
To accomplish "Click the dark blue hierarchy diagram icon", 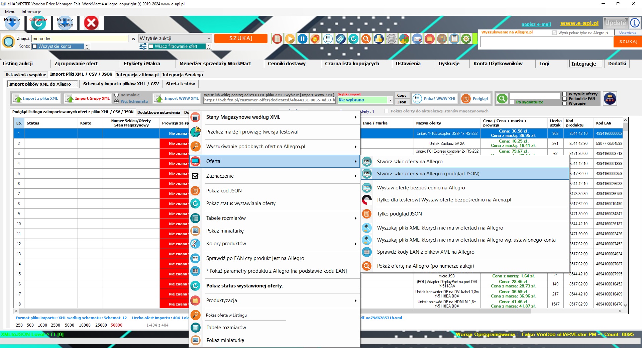I will (610, 99).
